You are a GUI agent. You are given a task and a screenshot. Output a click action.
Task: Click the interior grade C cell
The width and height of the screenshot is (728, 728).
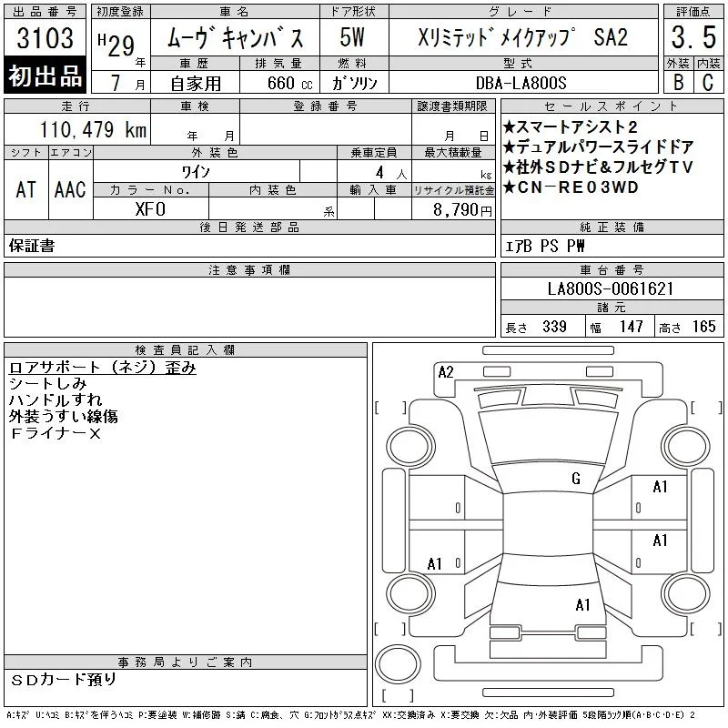[x=708, y=82]
